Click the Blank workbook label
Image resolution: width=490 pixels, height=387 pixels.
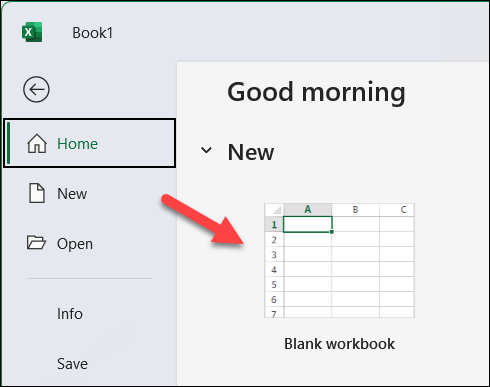339,344
